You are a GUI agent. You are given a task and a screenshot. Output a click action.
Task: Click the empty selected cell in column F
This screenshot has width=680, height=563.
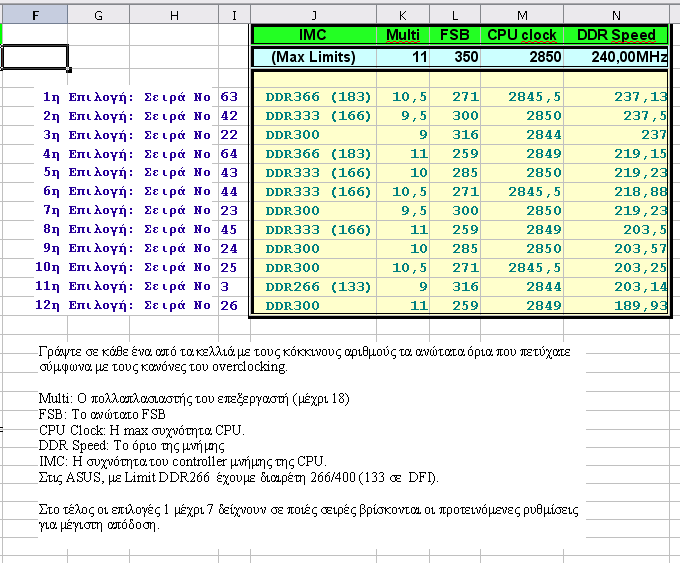[x=35, y=57]
